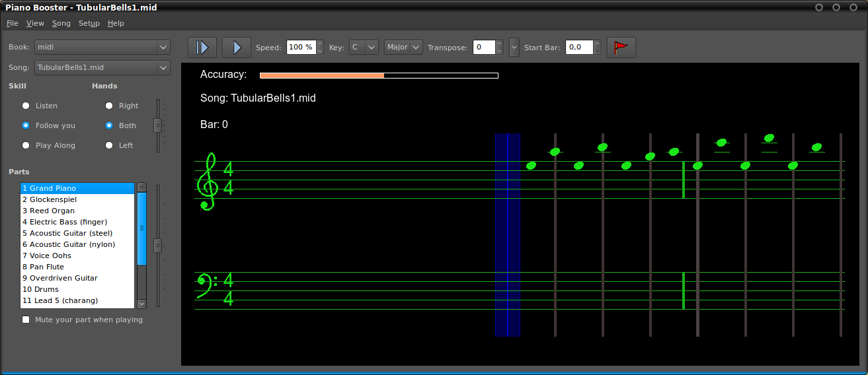The image size is (868, 375).
Task: Click the red flag save bar icon
Action: point(621,48)
